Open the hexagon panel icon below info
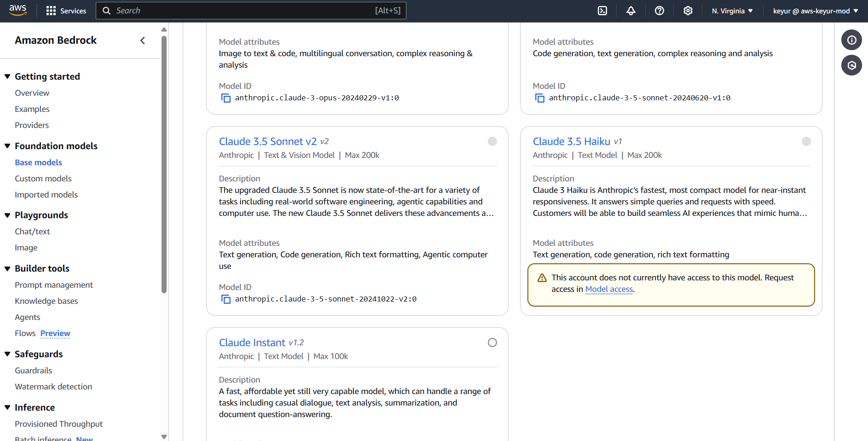Screen dimensions: 868x441 tap(851, 65)
